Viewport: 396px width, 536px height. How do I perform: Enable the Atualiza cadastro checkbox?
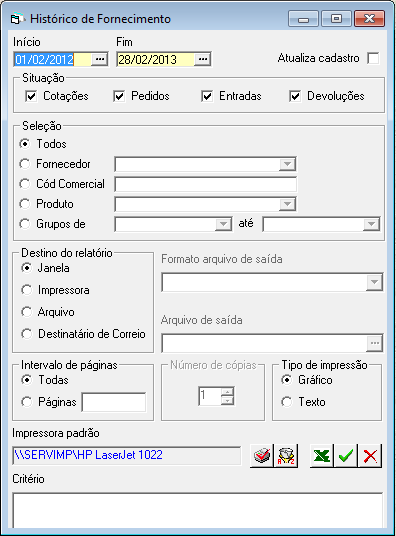[x=373, y=58]
